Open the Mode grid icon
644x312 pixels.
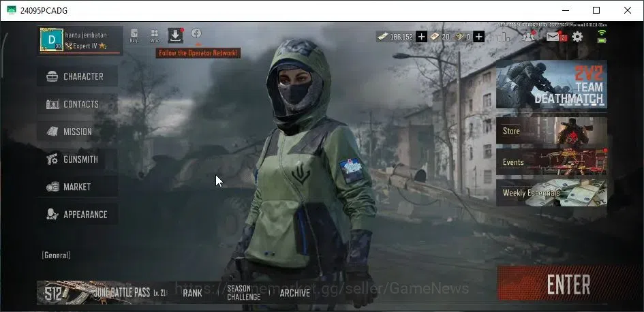click(155, 35)
